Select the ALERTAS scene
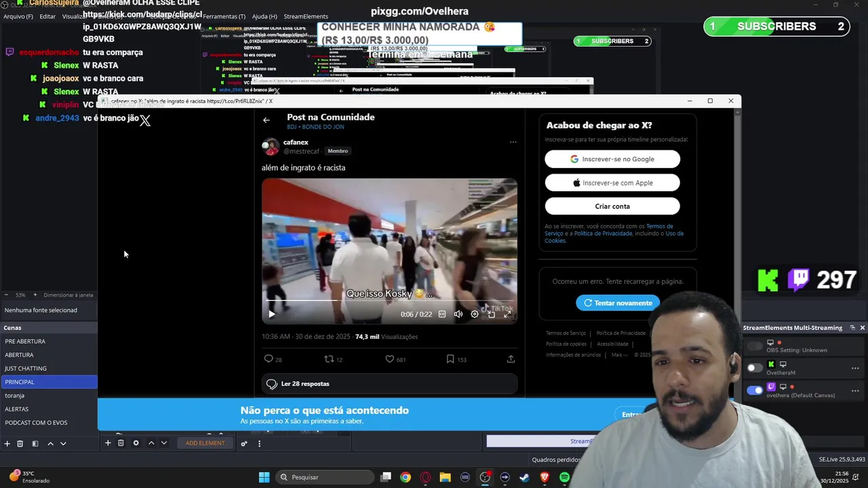The image size is (868, 488). tap(49, 409)
